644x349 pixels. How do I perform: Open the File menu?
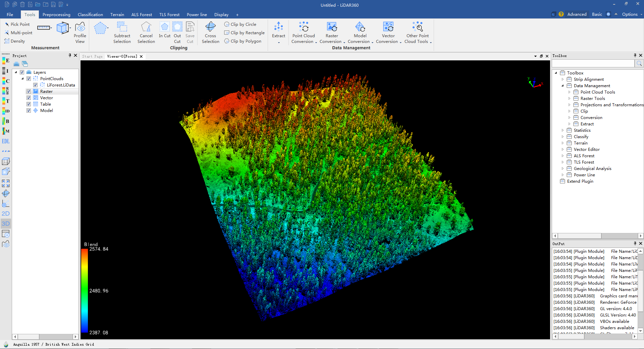tap(10, 14)
